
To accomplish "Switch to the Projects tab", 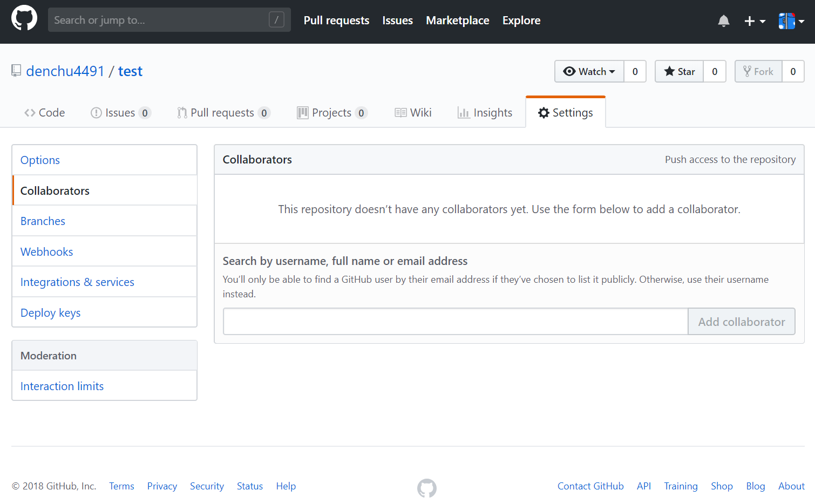I will pos(332,113).
